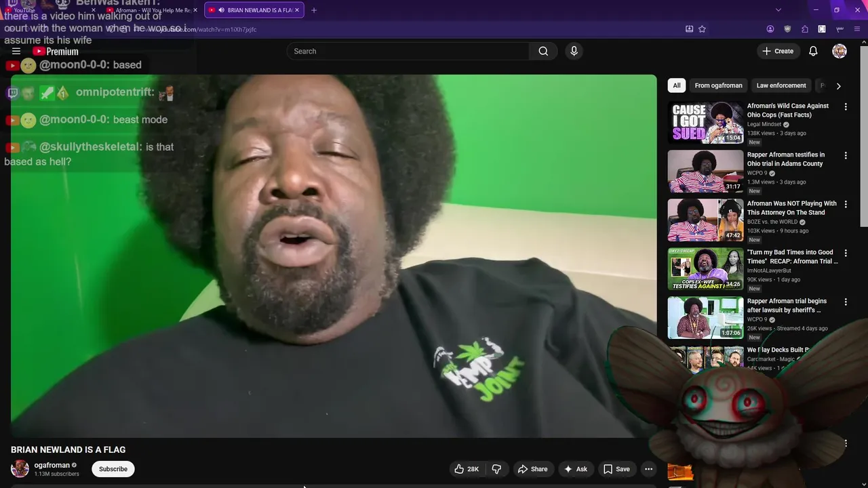Image resolution: width=868 pixels, height=488 pixels.
Task: Bookmark this page with the star icon
Action: tap(702, 29)
